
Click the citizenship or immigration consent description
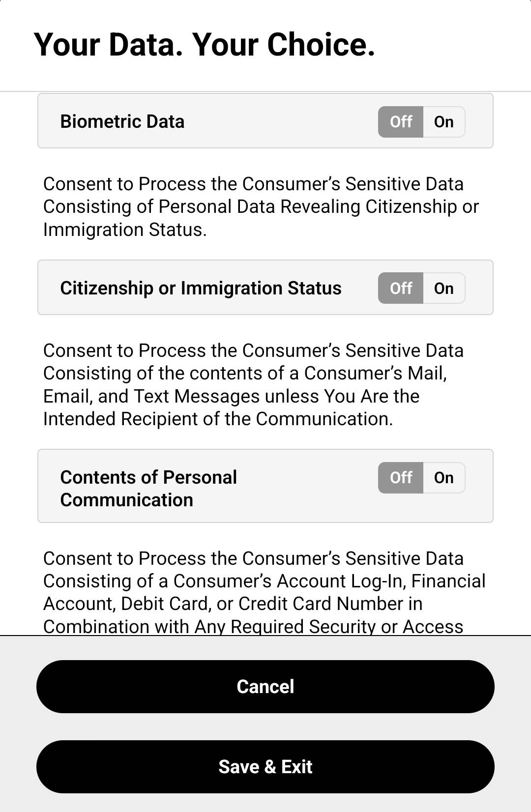click(261, 206)
